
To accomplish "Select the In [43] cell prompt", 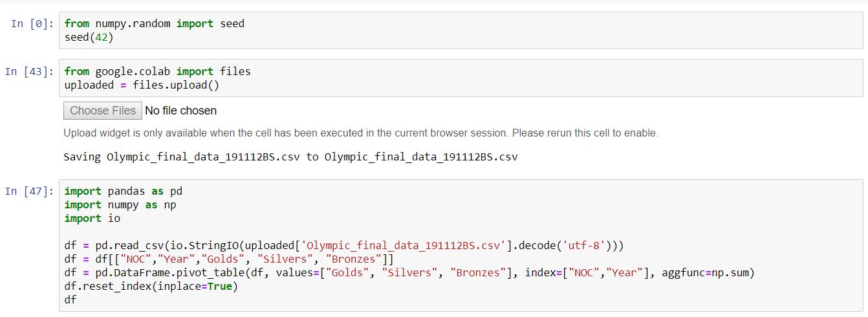I will [x=29, y=72].
